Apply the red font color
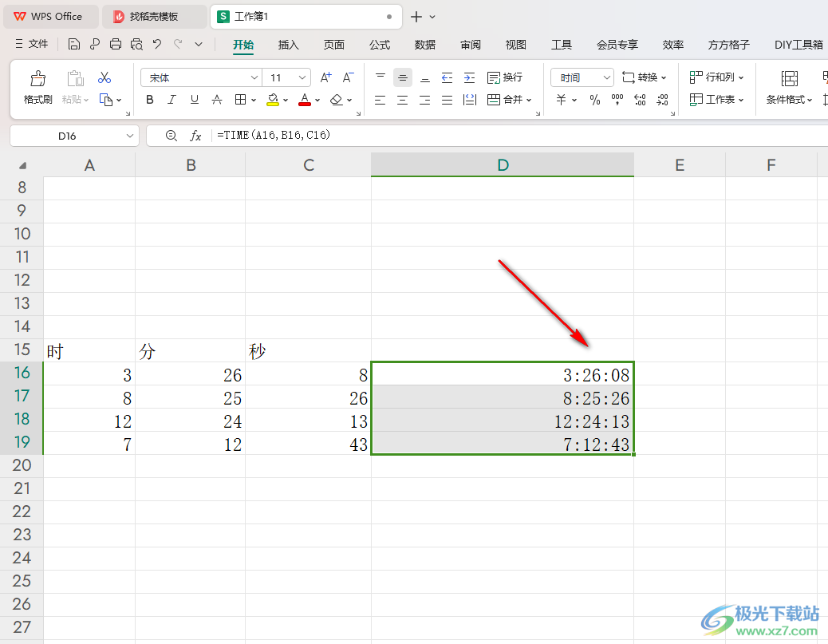This screenshot has height=644, width=828. coord(305,99)
